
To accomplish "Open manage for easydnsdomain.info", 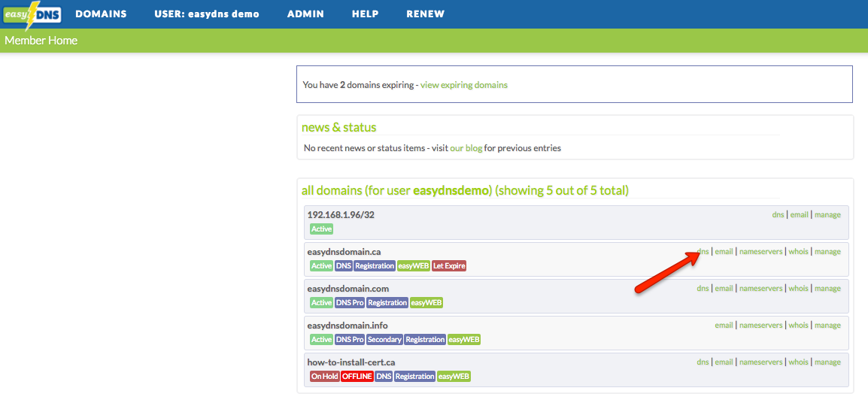I will [827, 326].
